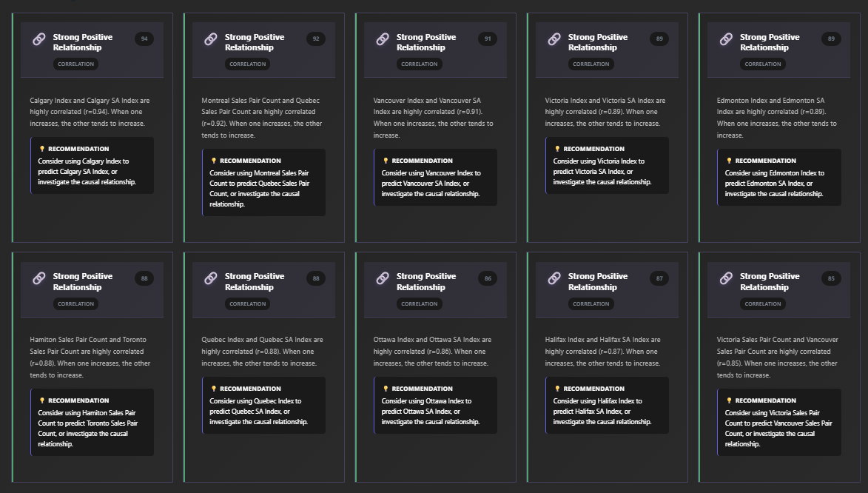Screen dimensions: 868x493
Task: Click the 92 score badge on the Montreal card
Action: click(316, 38)
